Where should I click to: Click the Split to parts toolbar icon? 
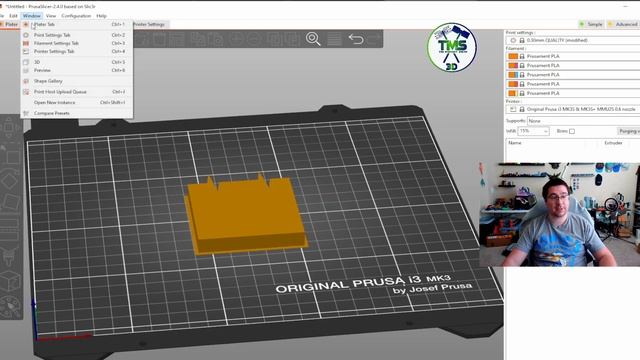click(x=292, y=40)
